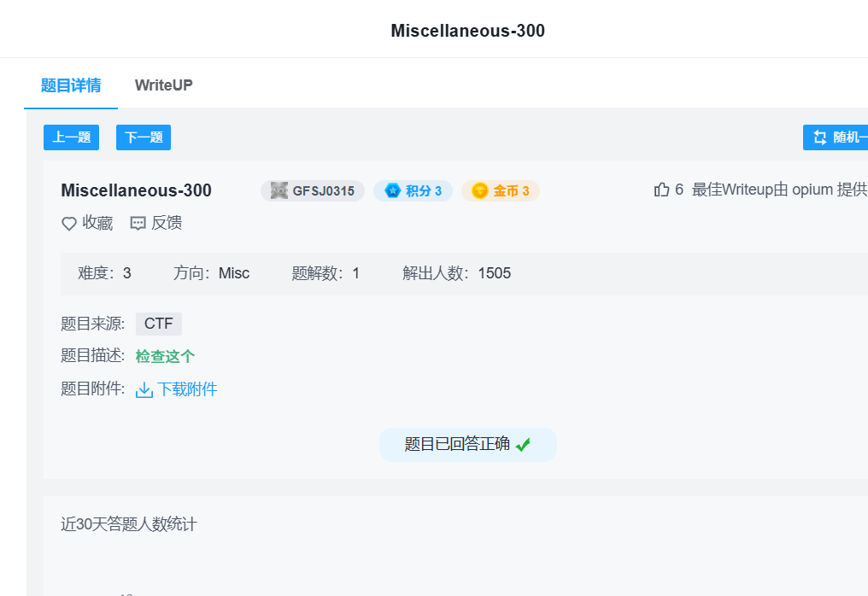Switch to the 题目详情 tab
Image resolution: width=868 pixels, height=596 pixels.
[x=71, y=85]
